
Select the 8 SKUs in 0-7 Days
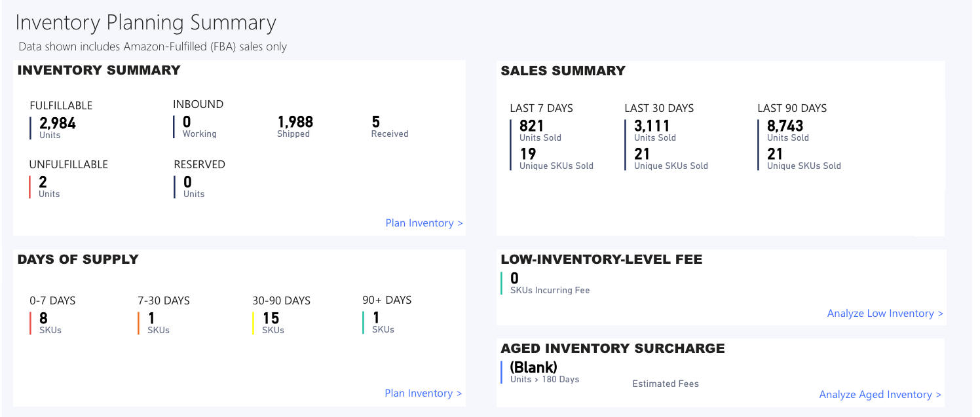43,318
